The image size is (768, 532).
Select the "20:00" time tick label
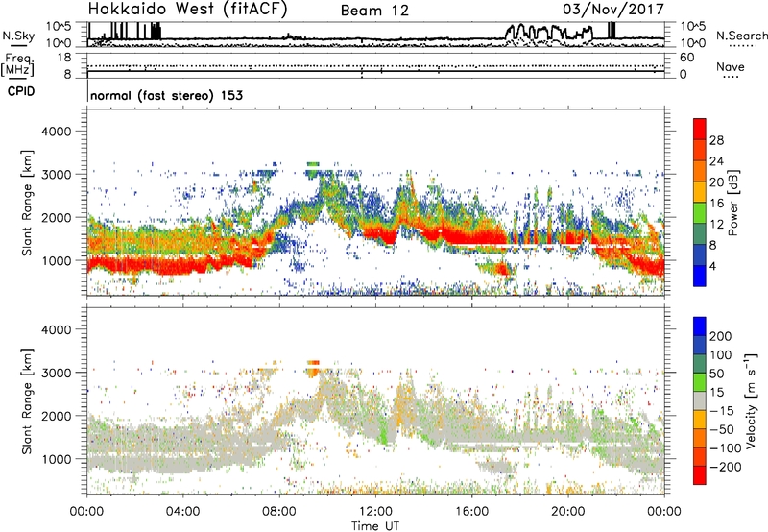tap(567, 512)
